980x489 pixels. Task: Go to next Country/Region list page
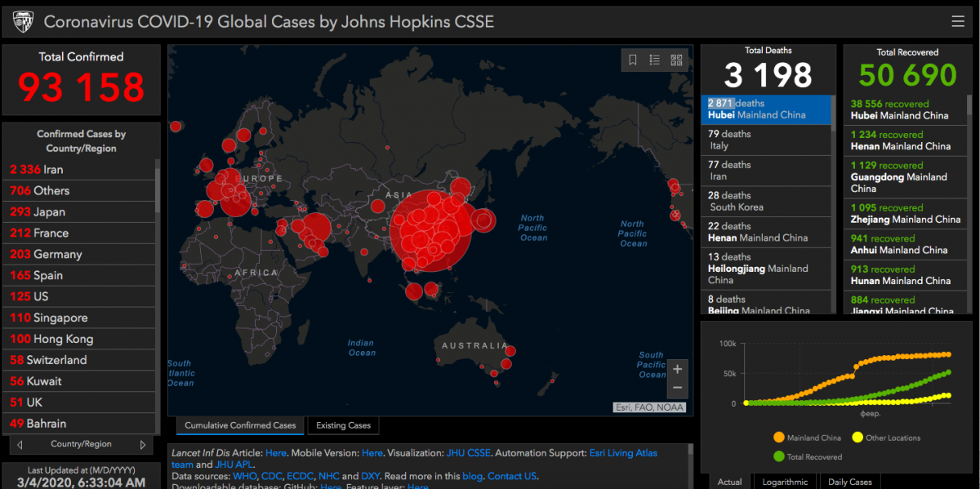pyautogui.click(x=143, y=445)
